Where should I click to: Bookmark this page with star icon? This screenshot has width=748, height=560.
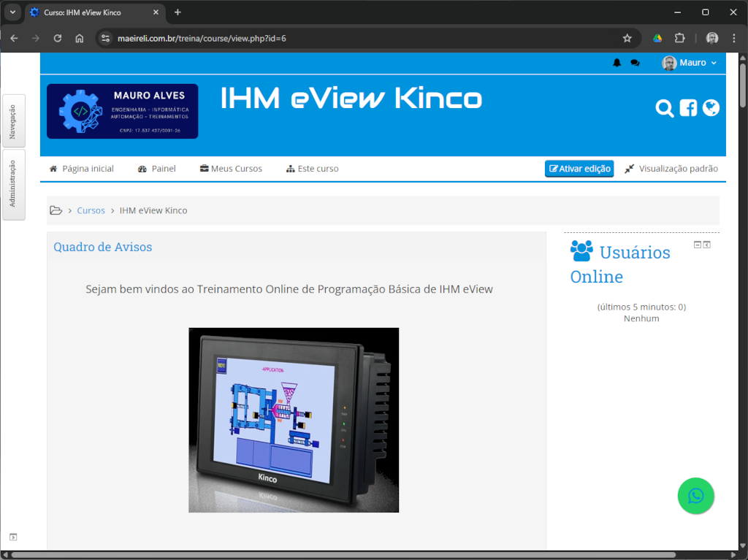pyautogui.click(x=627, y=38)
